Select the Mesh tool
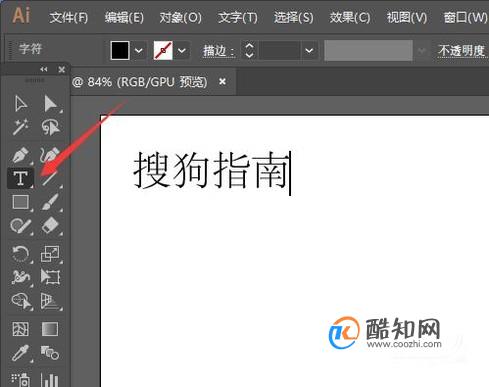 tap(20, 329)
